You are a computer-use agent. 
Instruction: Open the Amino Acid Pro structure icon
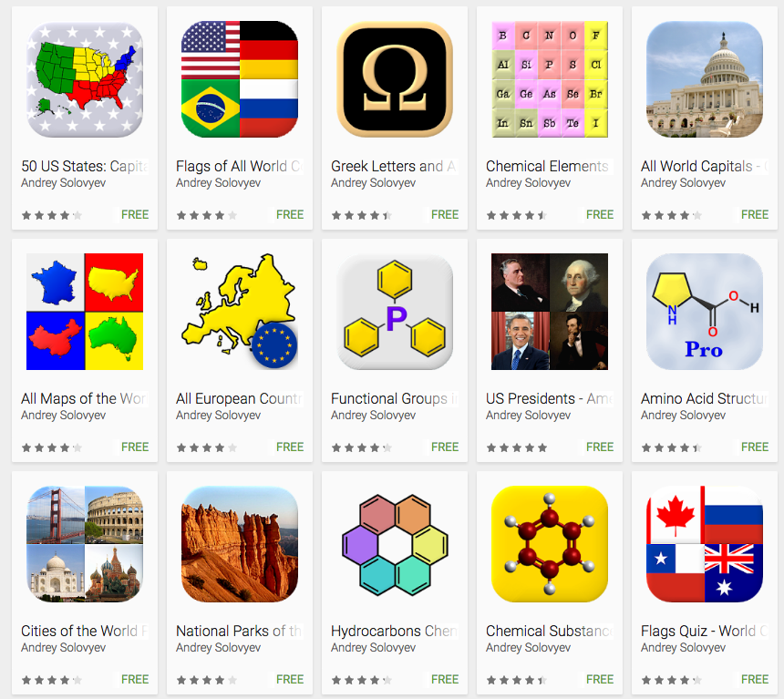pos(705,312)
